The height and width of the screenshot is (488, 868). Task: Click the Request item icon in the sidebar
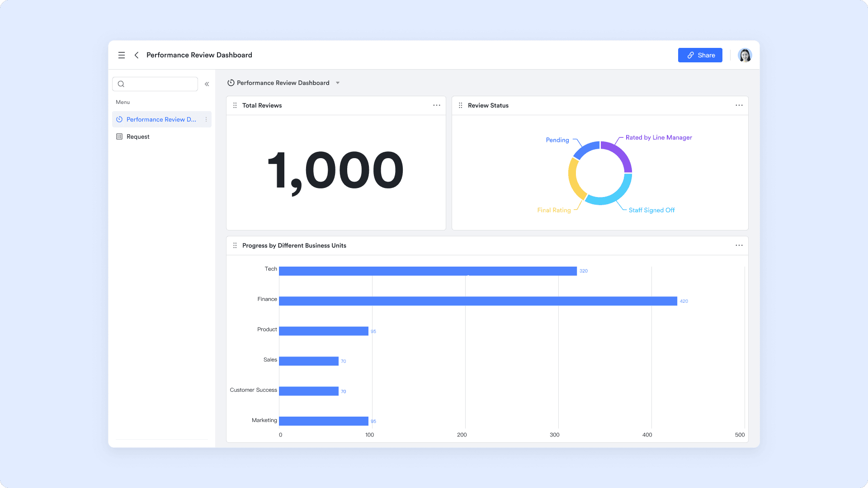119,136
